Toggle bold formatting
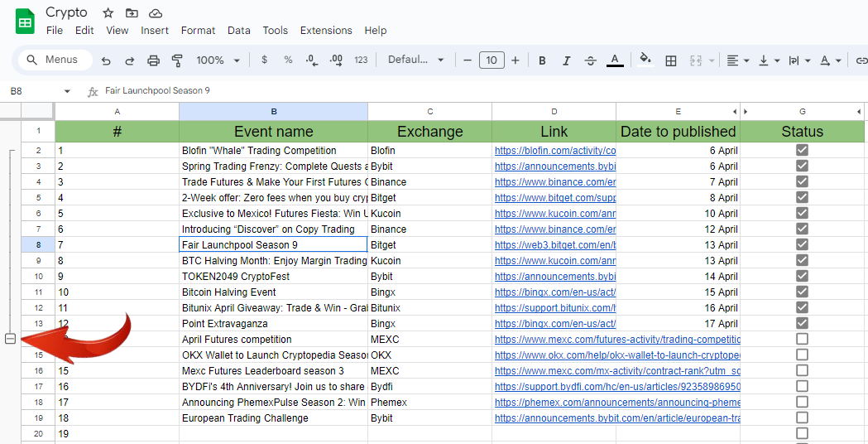 542,60
